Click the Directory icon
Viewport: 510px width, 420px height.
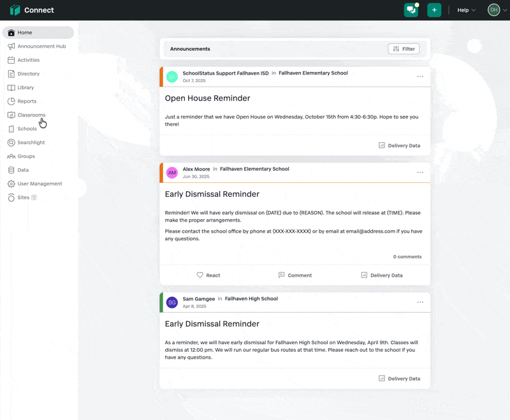[11, 74]
